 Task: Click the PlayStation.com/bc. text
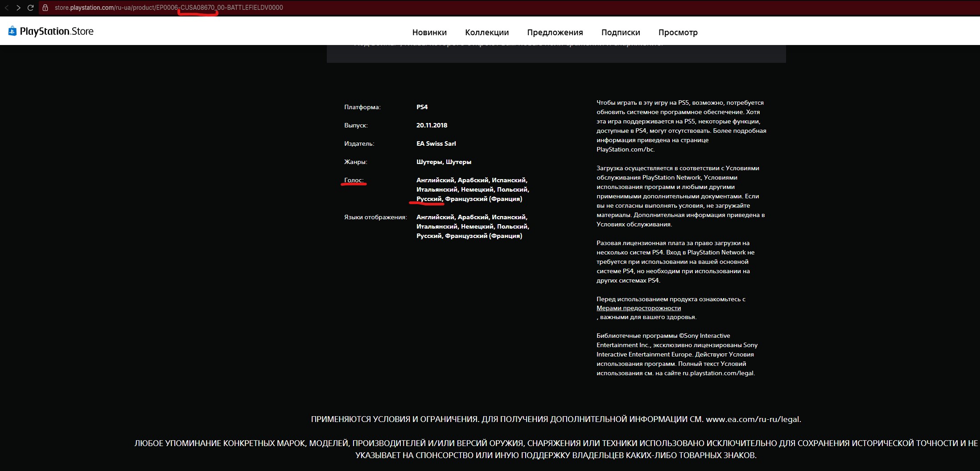(626, 149)
